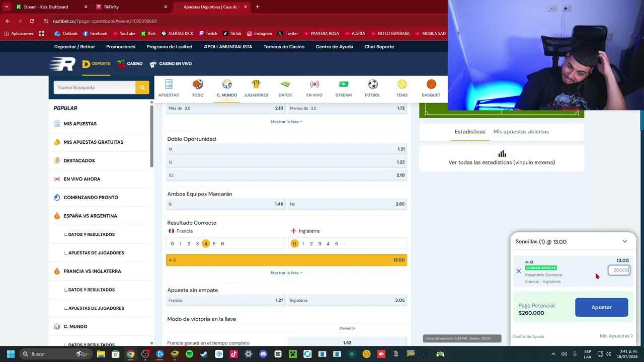644x362 pixels.
Task: Click the bet amount input field
Action: 619,270
